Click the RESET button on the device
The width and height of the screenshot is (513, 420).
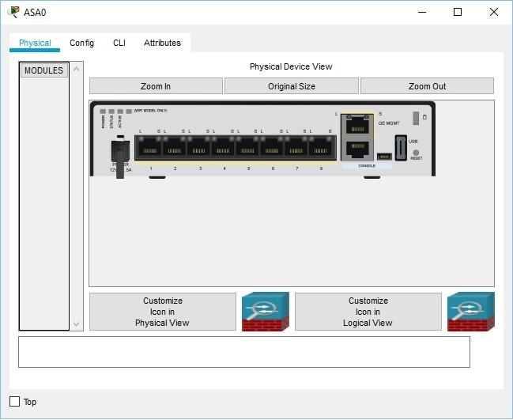click(416, 153)
